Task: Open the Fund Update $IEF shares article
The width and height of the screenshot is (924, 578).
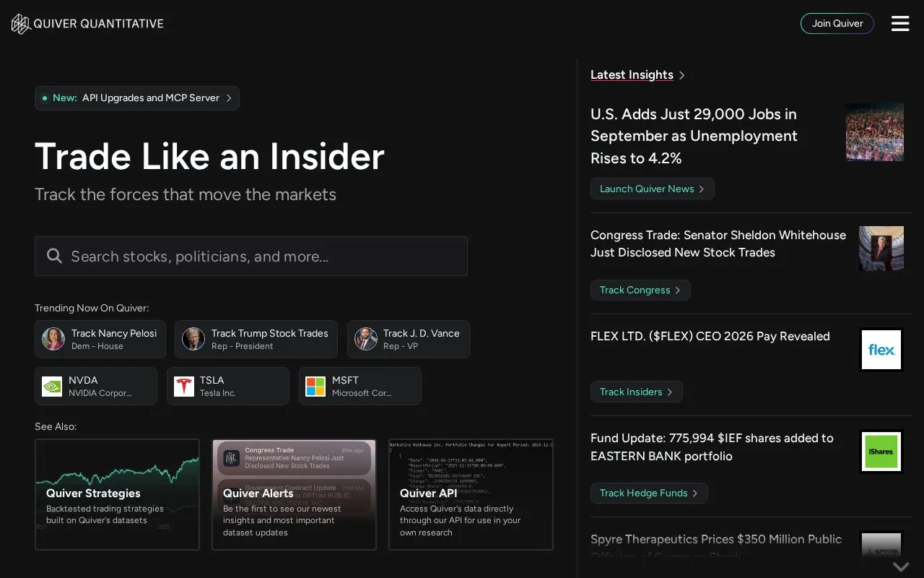Action: pyautogui.click(x=712, y=447)
